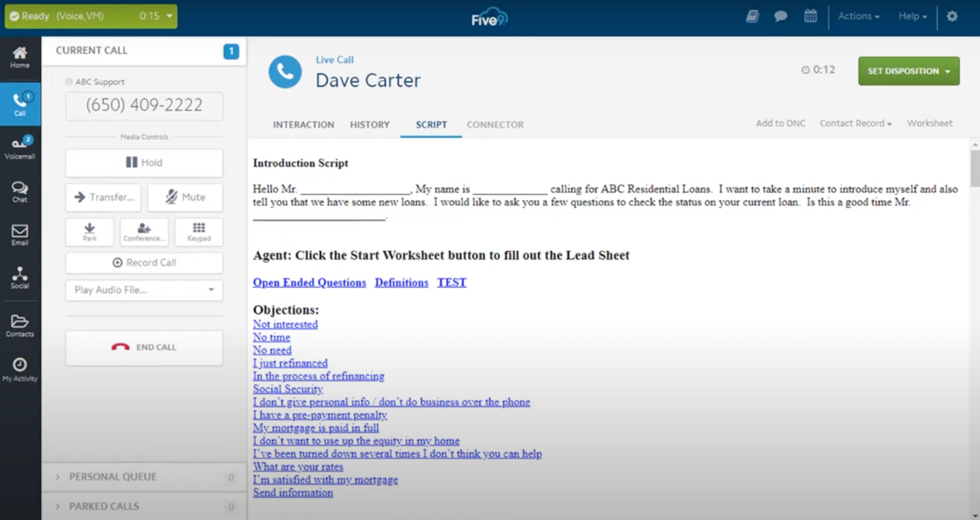Click END CALL button
The height and width of the screenshot is (520, 980).
(x=144, y=347)
